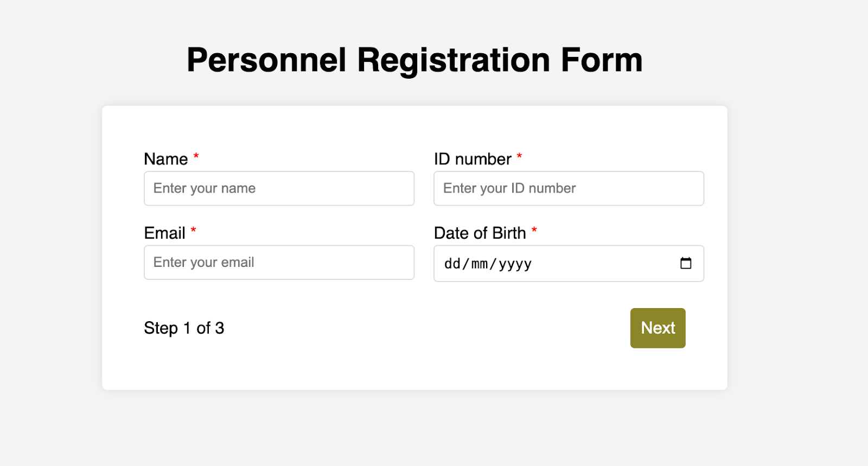Image resolution: width=868 pixels, height=466 pixels.
Task: Click inside the Name input field
Action: coord(279,188)
